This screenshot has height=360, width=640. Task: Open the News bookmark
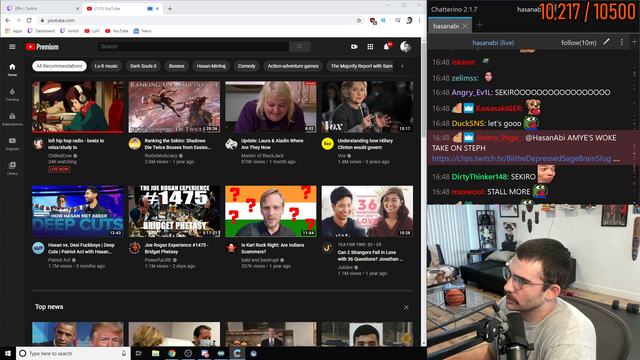(x=142, y=31)
